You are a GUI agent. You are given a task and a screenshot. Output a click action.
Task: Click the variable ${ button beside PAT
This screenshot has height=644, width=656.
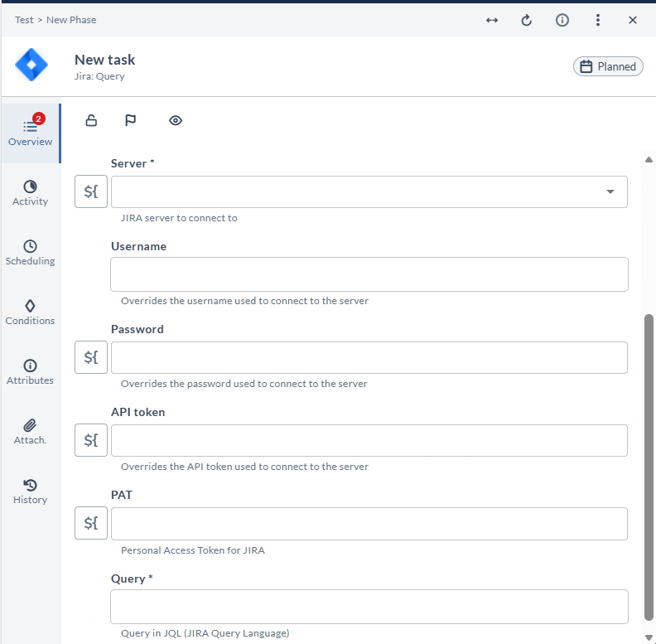(91, 523)
